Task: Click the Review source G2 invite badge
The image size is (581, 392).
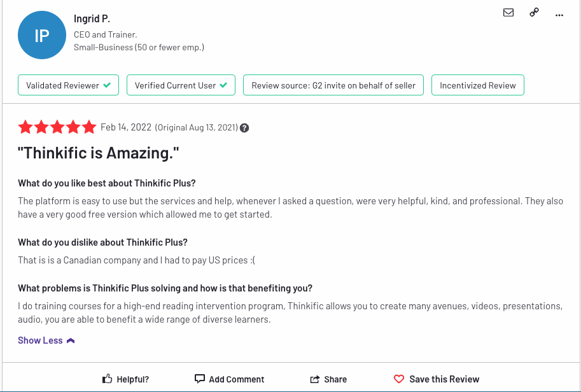Action: (x=333, y=85)
